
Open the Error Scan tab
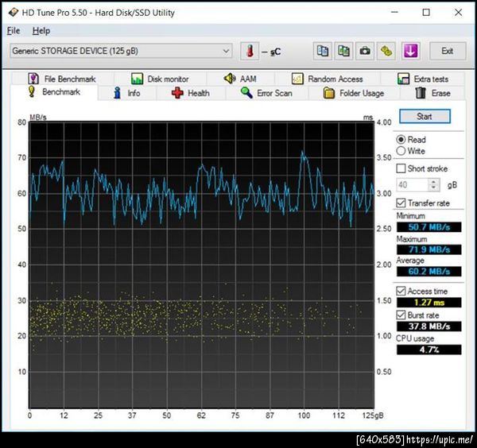click(x=266, y=93)
